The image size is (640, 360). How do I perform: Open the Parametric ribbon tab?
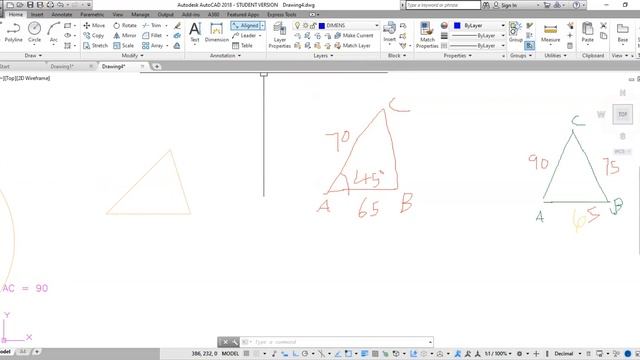point(92,15)
